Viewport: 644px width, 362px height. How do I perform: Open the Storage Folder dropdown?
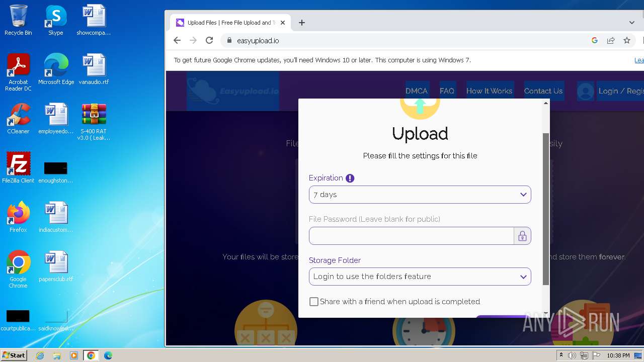420,277
